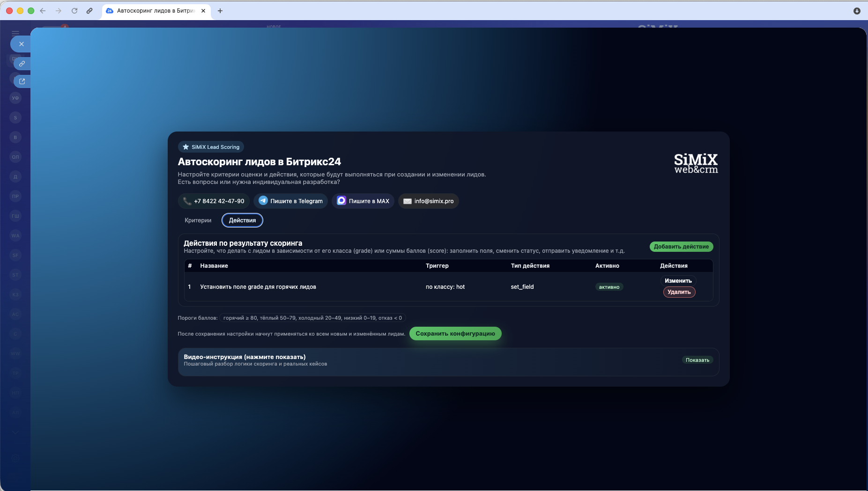Viewport: 868px width, 491px height.
Task: Click the SiMiX web&crm logo
Action: point(696,163)
